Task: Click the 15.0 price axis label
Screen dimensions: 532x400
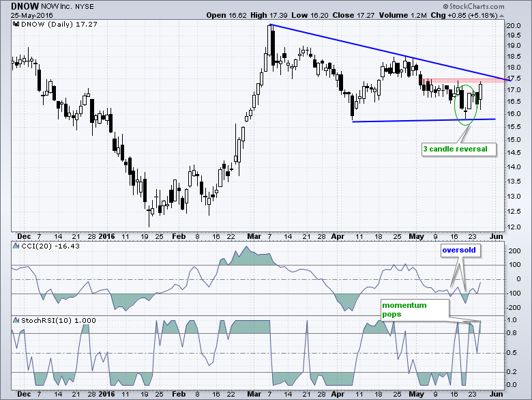Action: pos(514,140)
